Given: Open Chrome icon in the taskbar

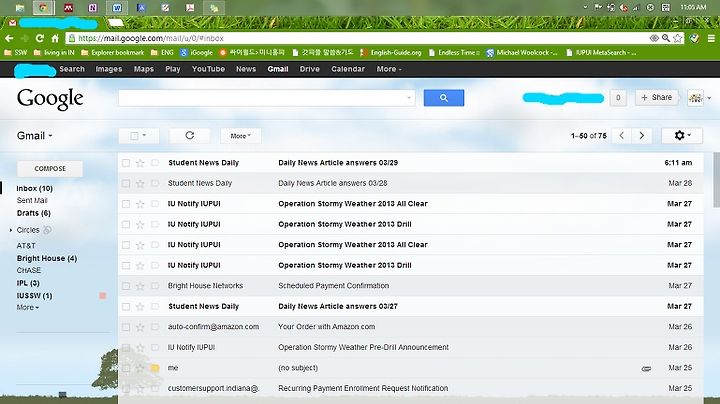Looking at the screenshot, I should point(43,7).
